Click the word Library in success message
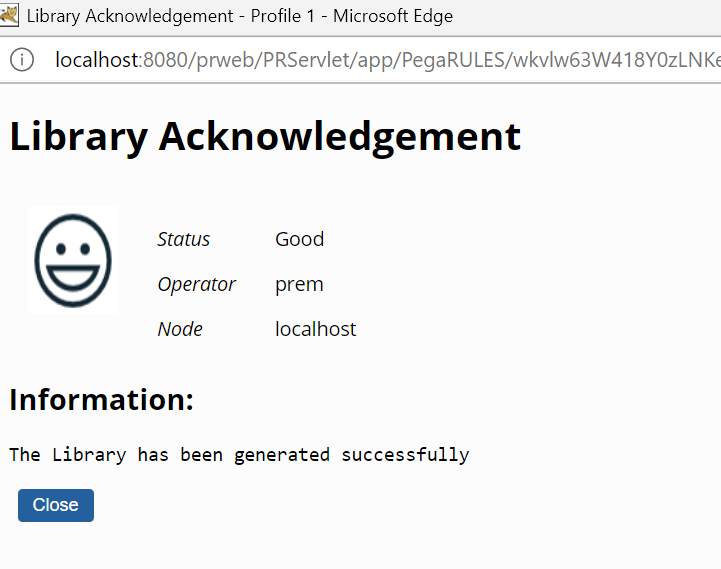 (89, 455)
